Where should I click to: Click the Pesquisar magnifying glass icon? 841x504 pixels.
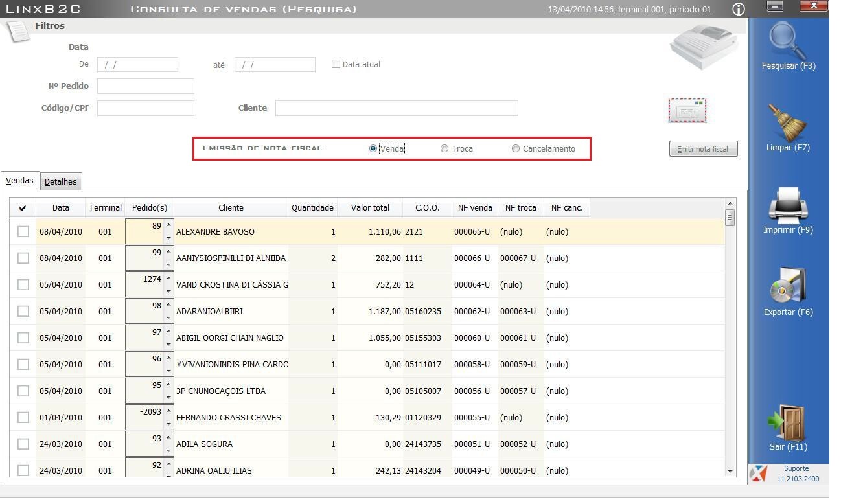point(788,40)
